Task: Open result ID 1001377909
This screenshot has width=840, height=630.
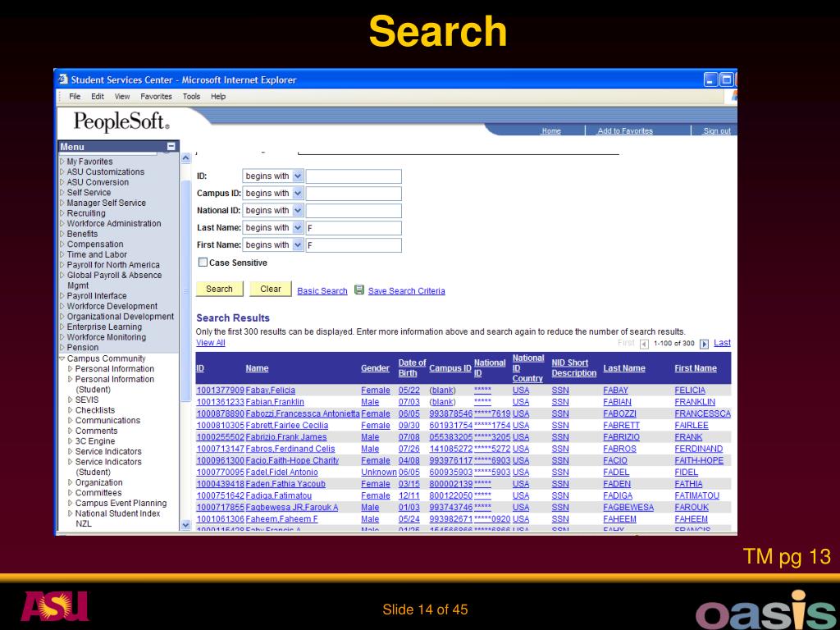Action: coord(220,390)
